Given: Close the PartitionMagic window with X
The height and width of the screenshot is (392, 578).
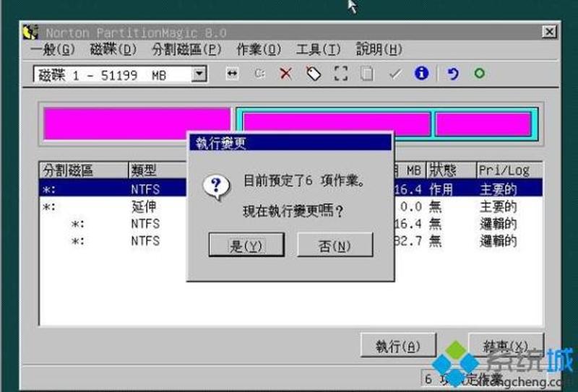Looking at the screenshot, I should pyautogui.click(x=549, y=32).
